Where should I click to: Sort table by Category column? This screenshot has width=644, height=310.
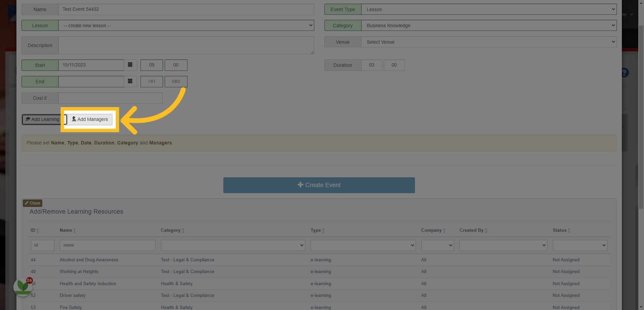(x=172, y=230)
